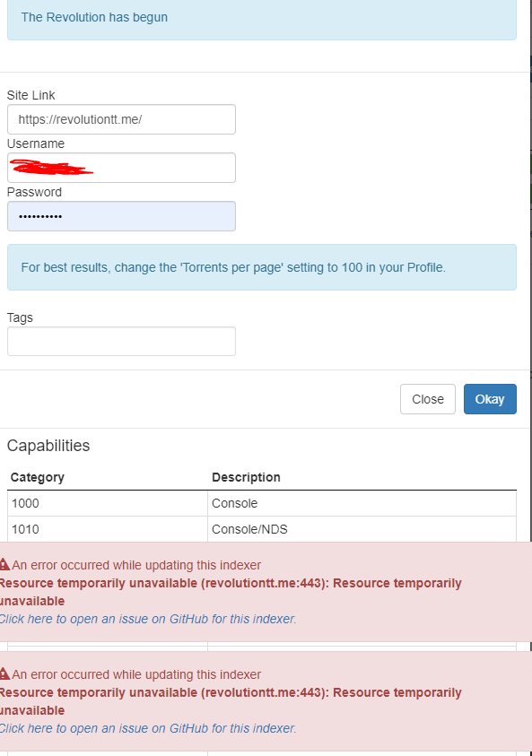Viewport: 532px width, 756px height.
Task: Click the Username field with redacted name
Action: pyautogui.click(x=121, y=168)
